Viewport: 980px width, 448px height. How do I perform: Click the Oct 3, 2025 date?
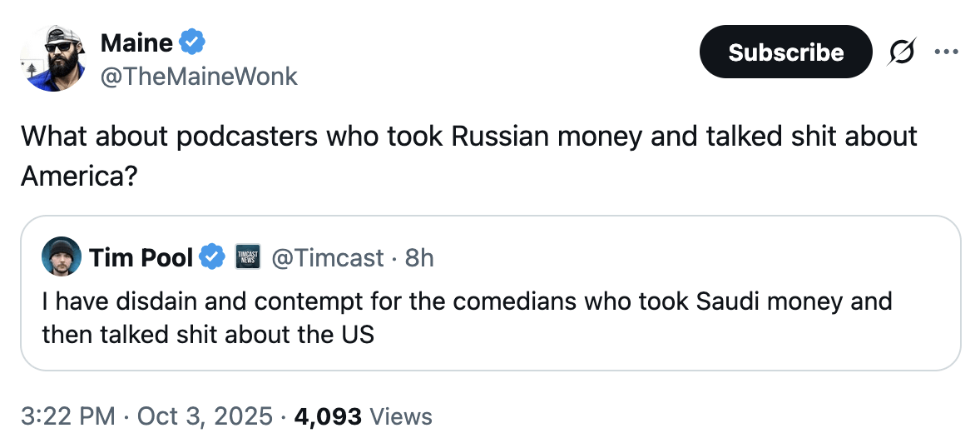(x=205, y=416)
